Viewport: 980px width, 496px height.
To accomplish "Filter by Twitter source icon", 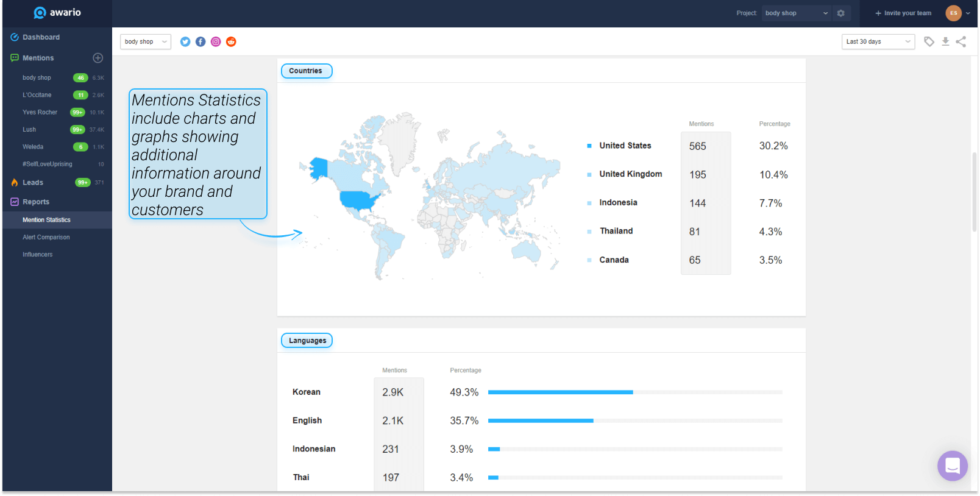I will [185, 41].
